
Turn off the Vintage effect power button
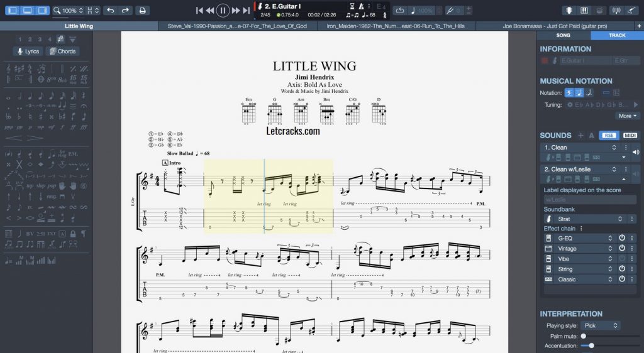tap(622, 248)
